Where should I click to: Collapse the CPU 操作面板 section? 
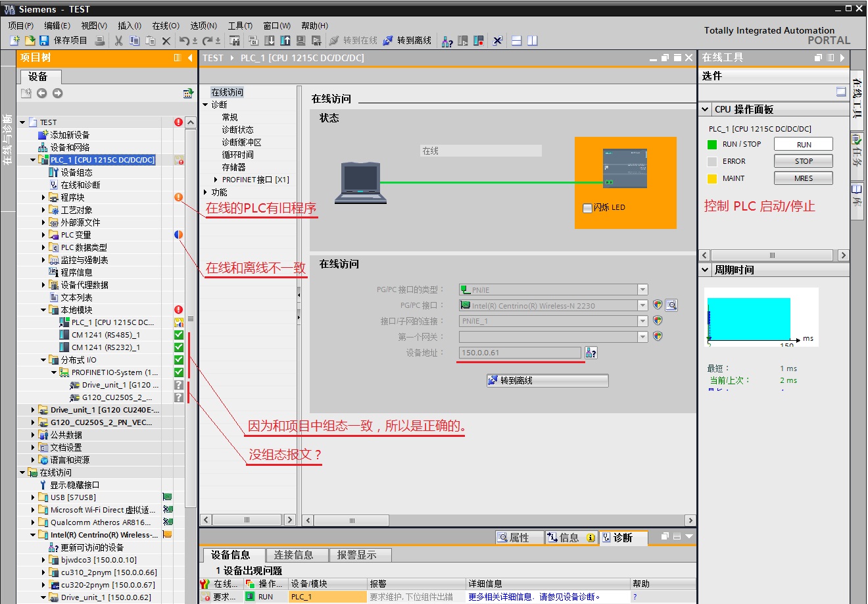coord(706,109)
